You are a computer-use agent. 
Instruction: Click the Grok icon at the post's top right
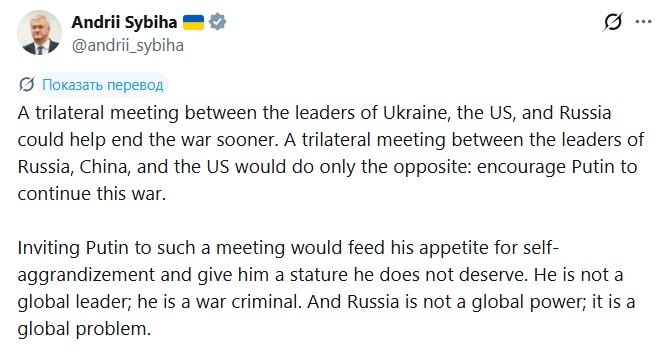pyautogui.click(x=612, y=22)
